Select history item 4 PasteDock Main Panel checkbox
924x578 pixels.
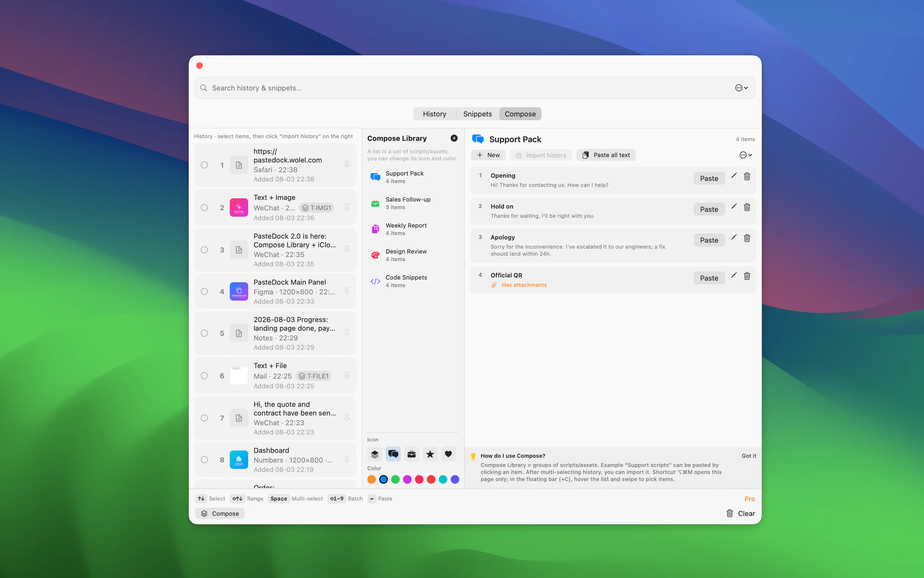[204, 292]
